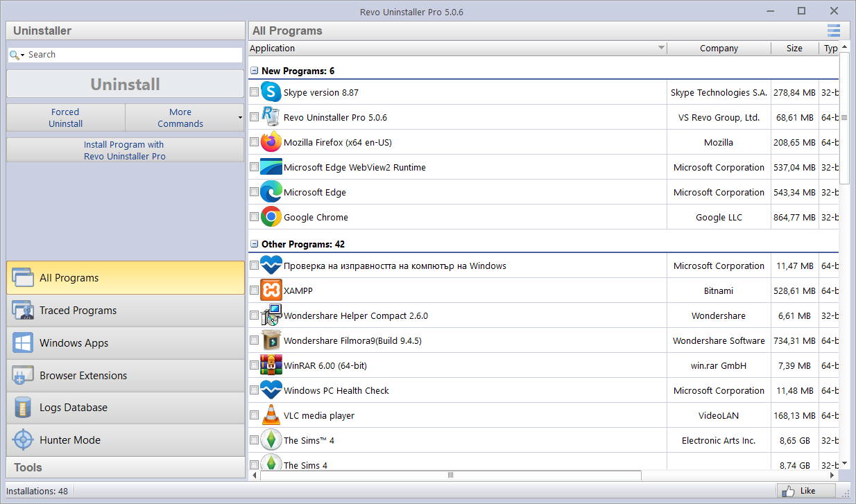The image size is (856, 504).
Task: Click the Google Chrome icon
Action: click(271, 217)
